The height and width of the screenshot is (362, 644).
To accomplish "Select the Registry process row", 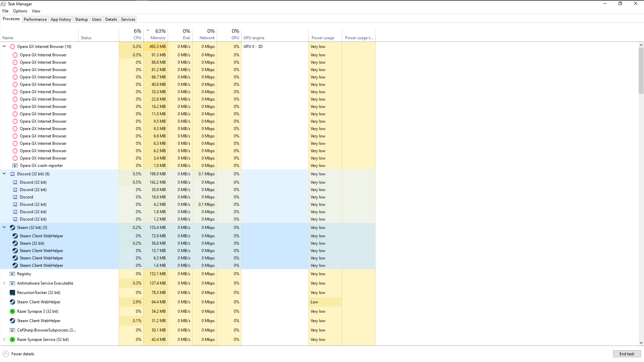I will click(188, 274).
